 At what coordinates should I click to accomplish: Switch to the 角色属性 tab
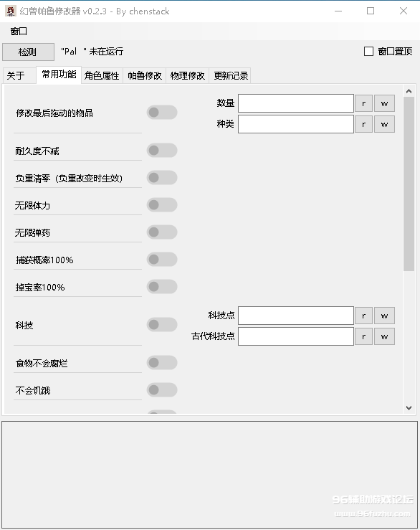pos(102,76)
